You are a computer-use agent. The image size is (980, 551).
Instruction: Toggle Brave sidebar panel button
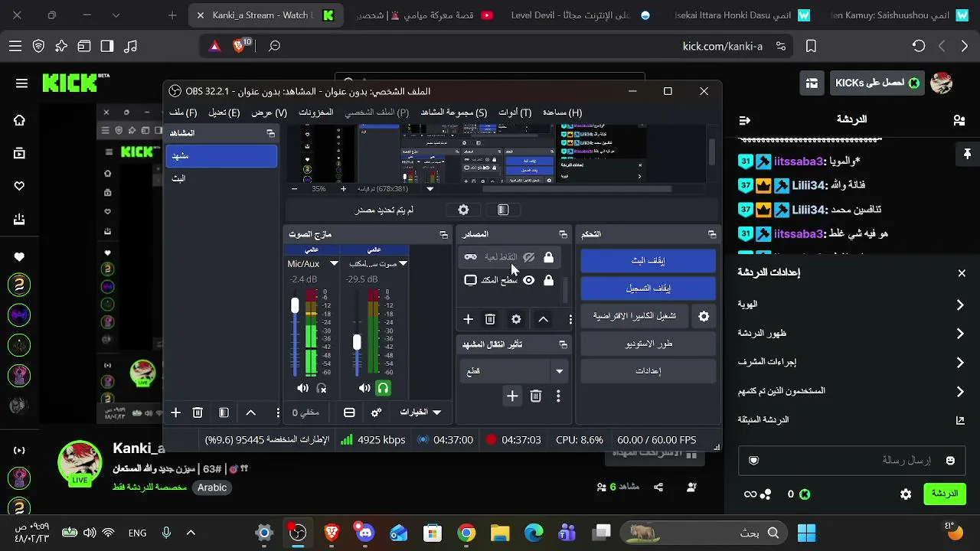(107, 46)
